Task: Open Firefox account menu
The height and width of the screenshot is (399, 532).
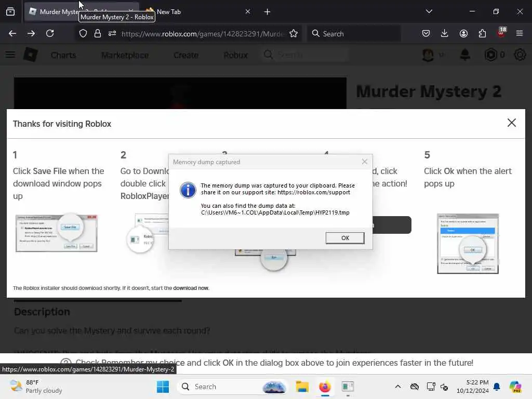Action: [x=463, y=33]
